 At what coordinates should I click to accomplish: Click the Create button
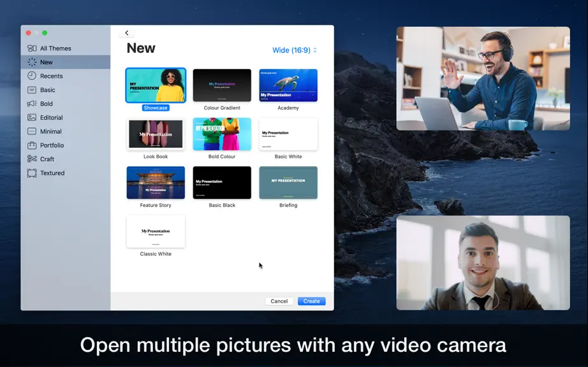pyautogui.click(x=312, y=301)
